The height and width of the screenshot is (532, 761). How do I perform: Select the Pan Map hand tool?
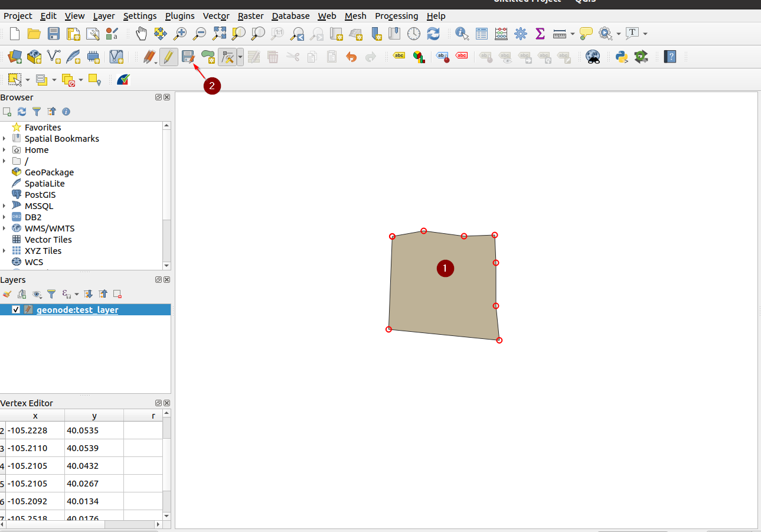click(141, 34)
